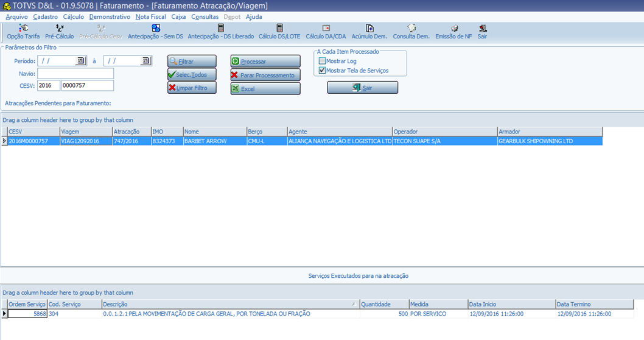
Task: Sort by Berço column header
Action: pos(267,132)
